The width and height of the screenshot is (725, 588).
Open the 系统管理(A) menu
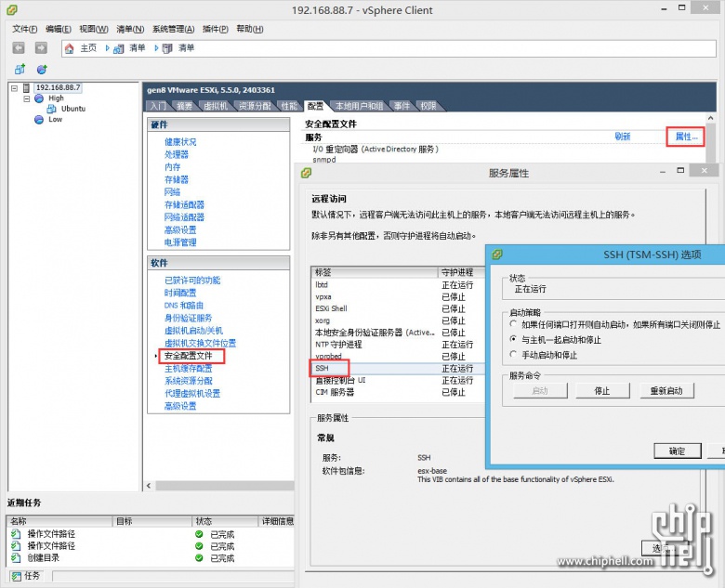pos(172,29)
